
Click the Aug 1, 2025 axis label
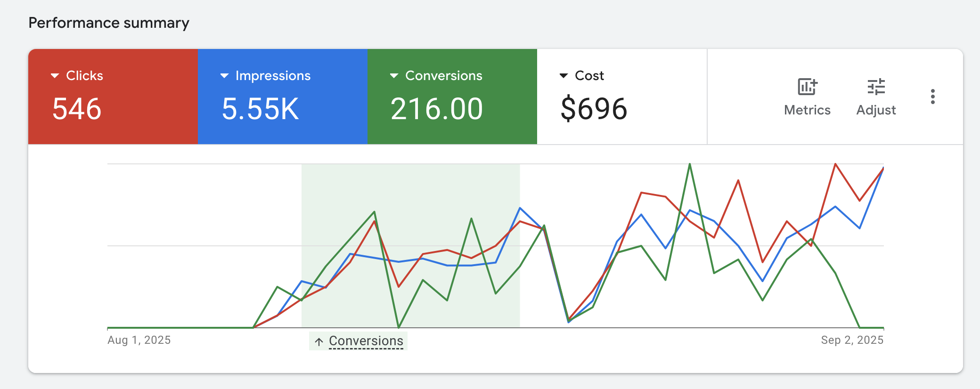pos(139,340)
